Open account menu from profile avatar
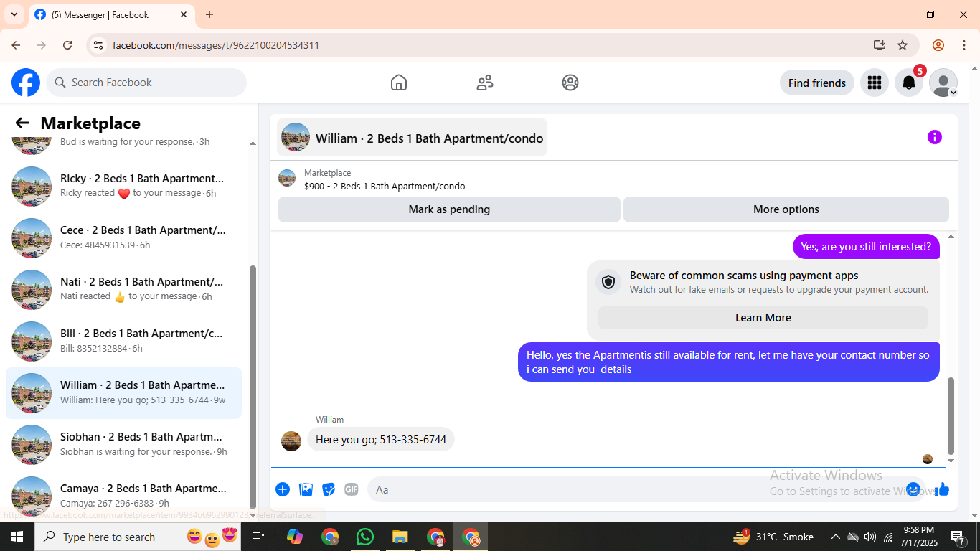The width and height of the screenshot is (980, 551). (943, 83)
